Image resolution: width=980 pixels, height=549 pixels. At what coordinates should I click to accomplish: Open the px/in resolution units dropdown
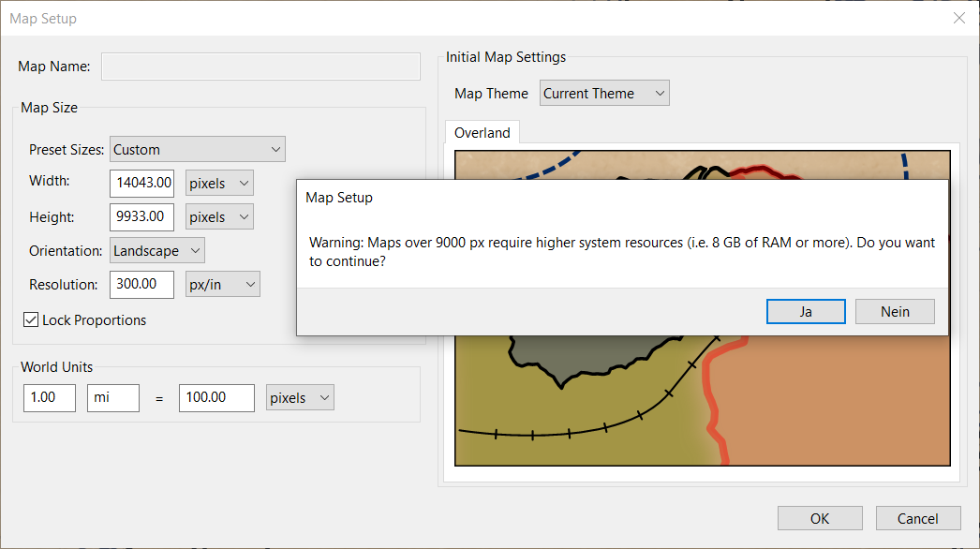pyautogui.click(x=222, y=284)
